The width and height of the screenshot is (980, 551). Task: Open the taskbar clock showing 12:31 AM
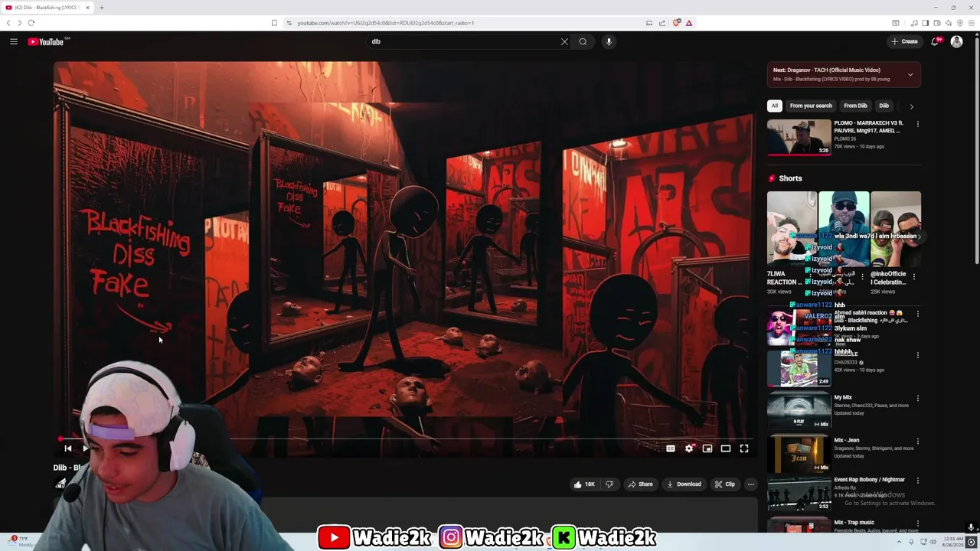[x=953, y=542]
